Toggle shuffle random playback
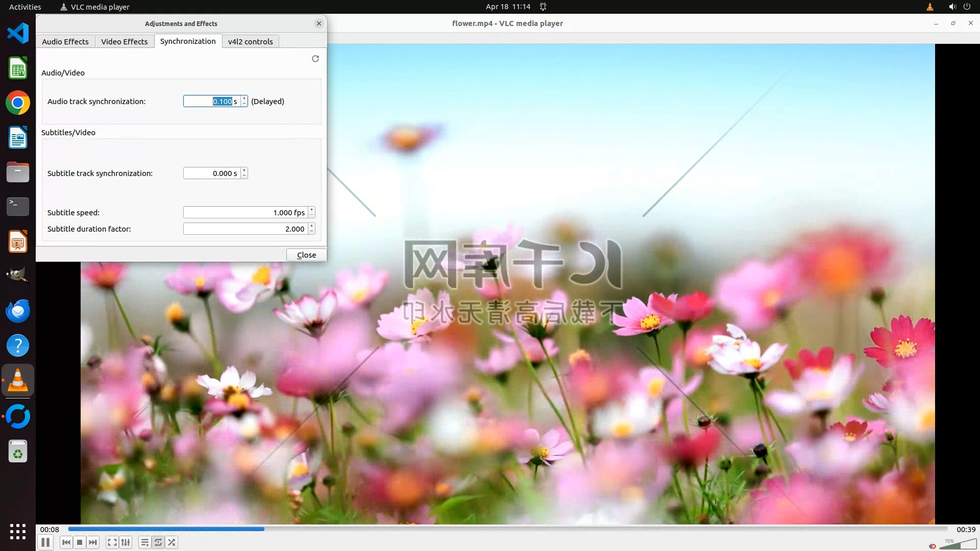Viewport: 980px width, 551px height. click(172, 542)
